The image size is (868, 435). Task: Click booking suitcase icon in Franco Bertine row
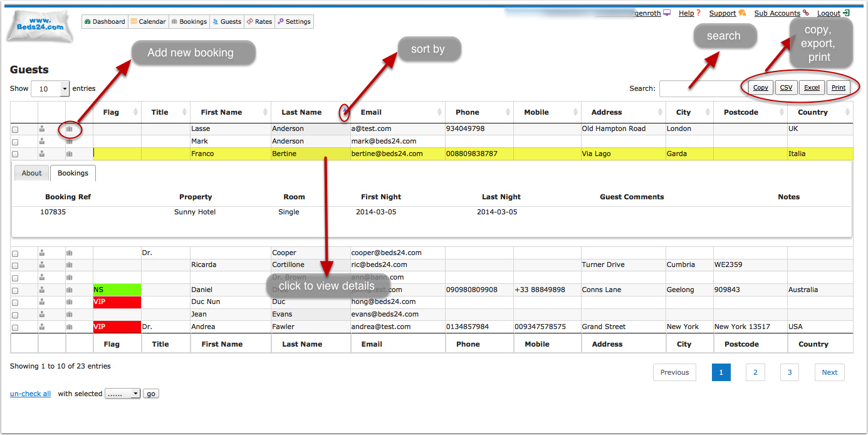(x=70, y=154)
